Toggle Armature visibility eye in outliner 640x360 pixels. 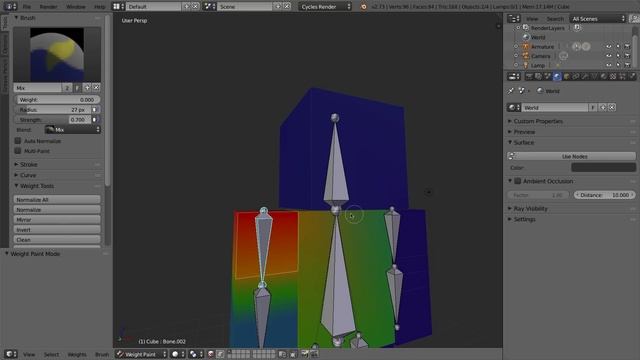[x=609, y=47]
